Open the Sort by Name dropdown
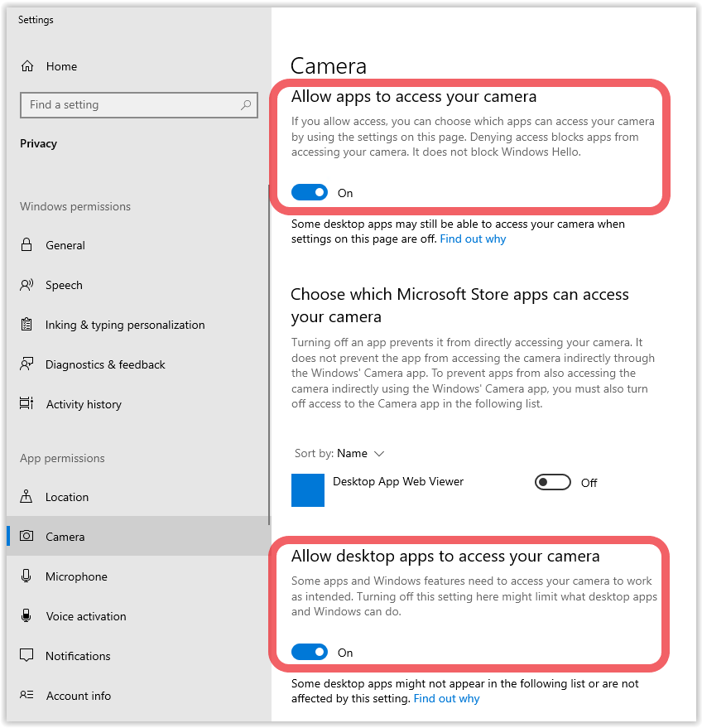 [x=339, y=453]
